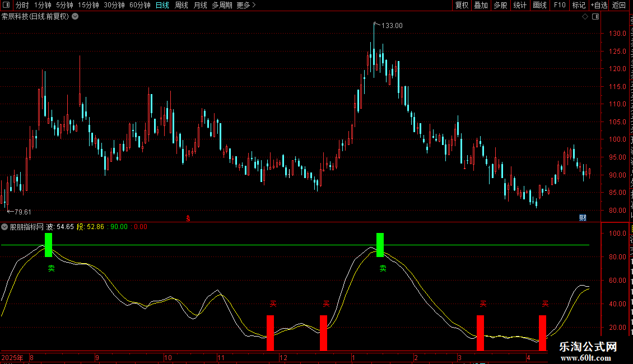Click the 133.00 high price label
Screen dimensions: 633x364
point(392,25)
